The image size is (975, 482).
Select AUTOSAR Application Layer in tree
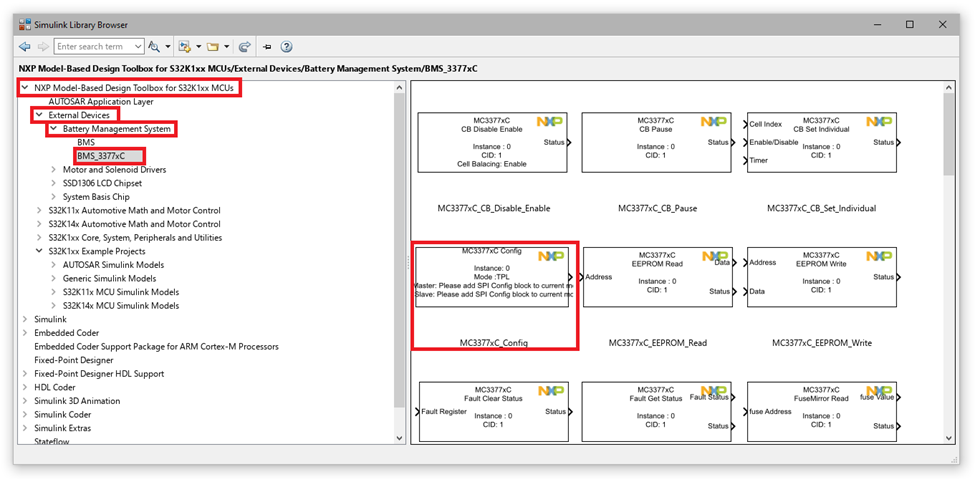(100, 101)
